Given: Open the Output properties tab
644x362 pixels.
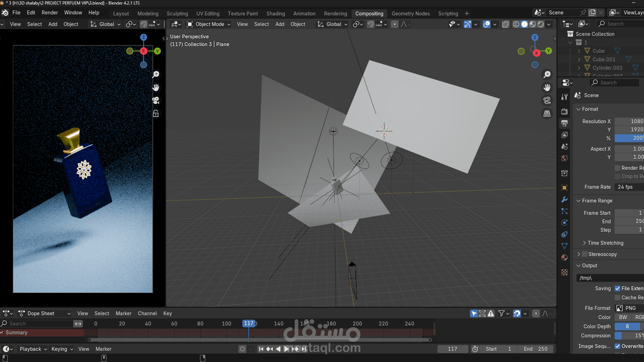Looking at the screenshot, I should [565, 123].
